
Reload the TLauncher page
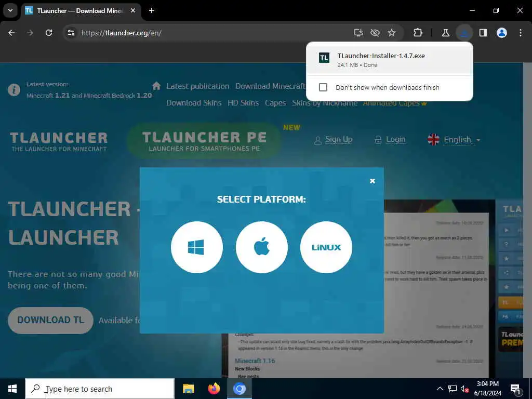[49, 33]
